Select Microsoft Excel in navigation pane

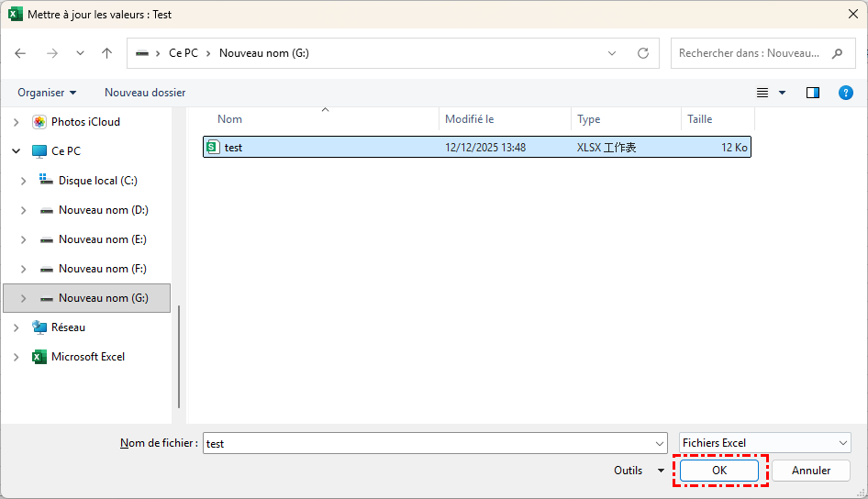coord(87,357)
